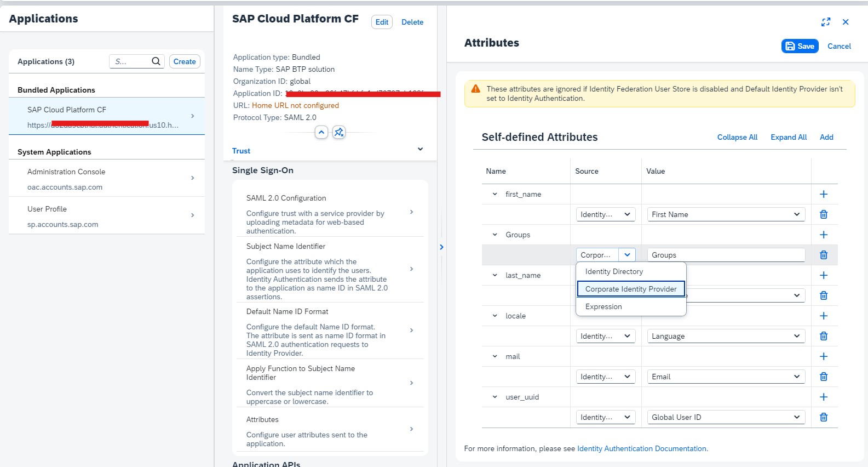Screen dimensions: 868x467
Task: Open SAML 2.0 Configuration settings
Action: (x=330, y=213)
